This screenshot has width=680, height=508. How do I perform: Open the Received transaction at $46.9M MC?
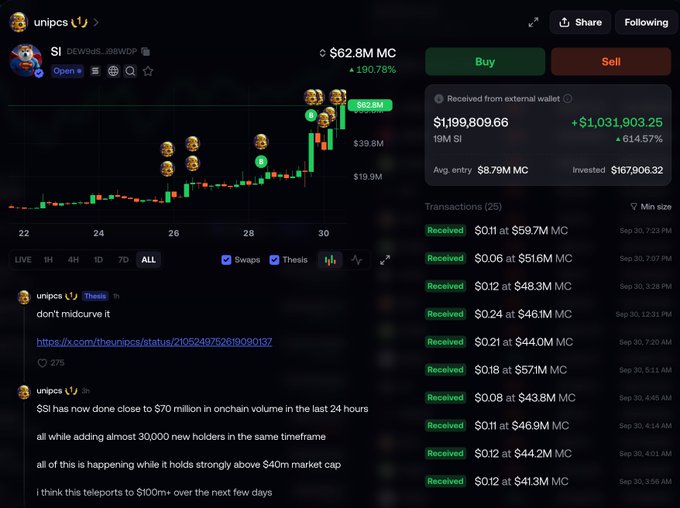point(548,425)
